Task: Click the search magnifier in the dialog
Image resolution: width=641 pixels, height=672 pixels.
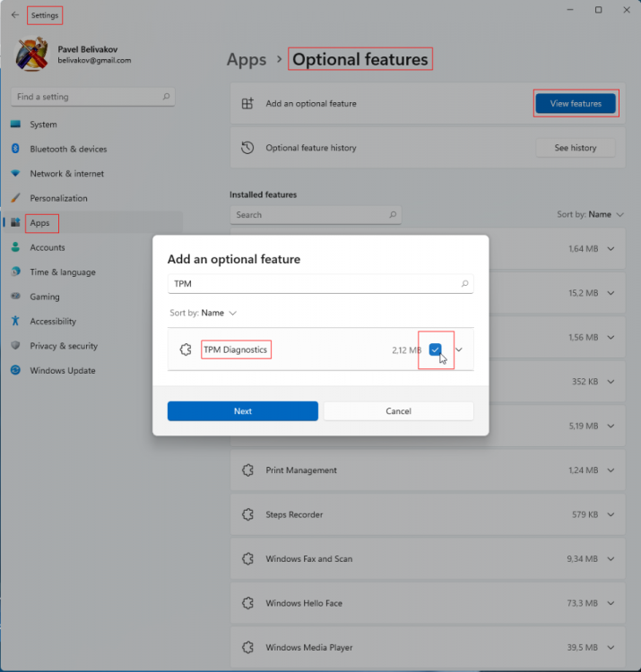Action: click(464, 284)
